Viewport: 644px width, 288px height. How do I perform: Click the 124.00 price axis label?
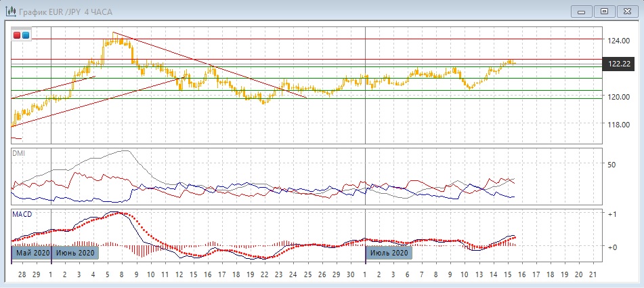point(619,41)
